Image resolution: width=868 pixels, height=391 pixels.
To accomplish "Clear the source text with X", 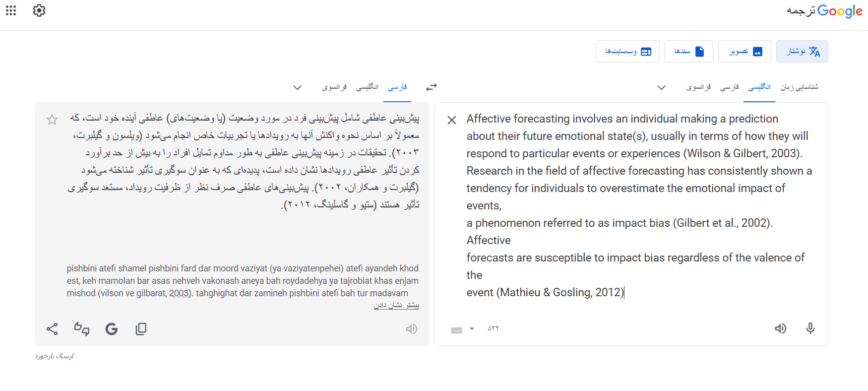I will (x=452, y=120).
